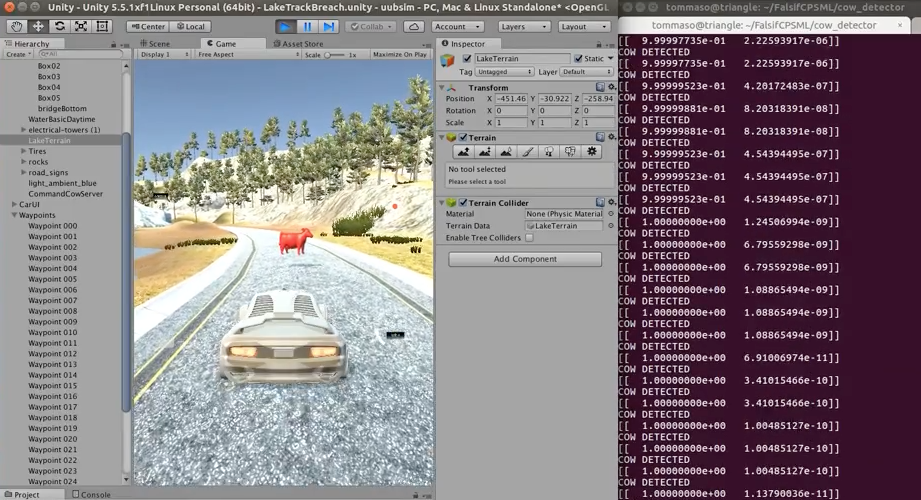Select the Move tool
921x500 pixels.
[38, 26]
